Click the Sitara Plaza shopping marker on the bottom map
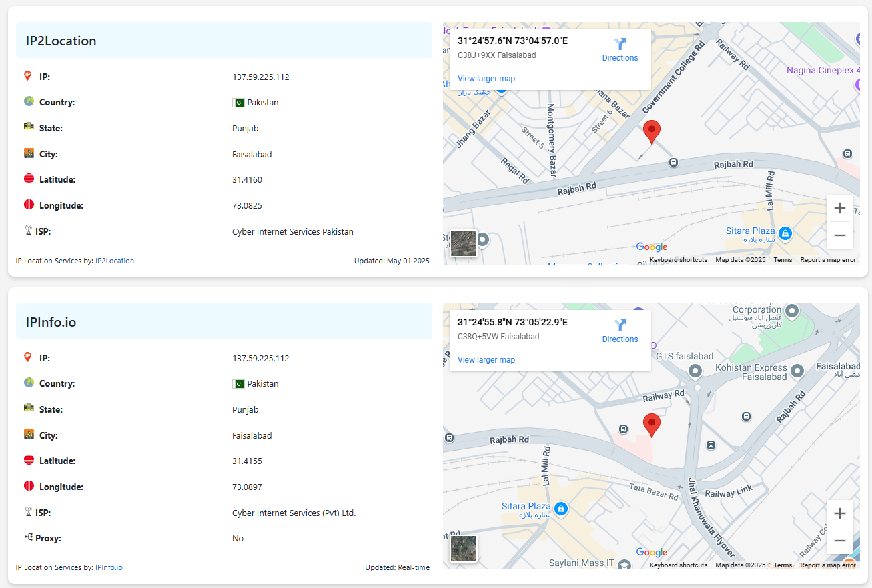872x588 pixels. pos(561,509)
